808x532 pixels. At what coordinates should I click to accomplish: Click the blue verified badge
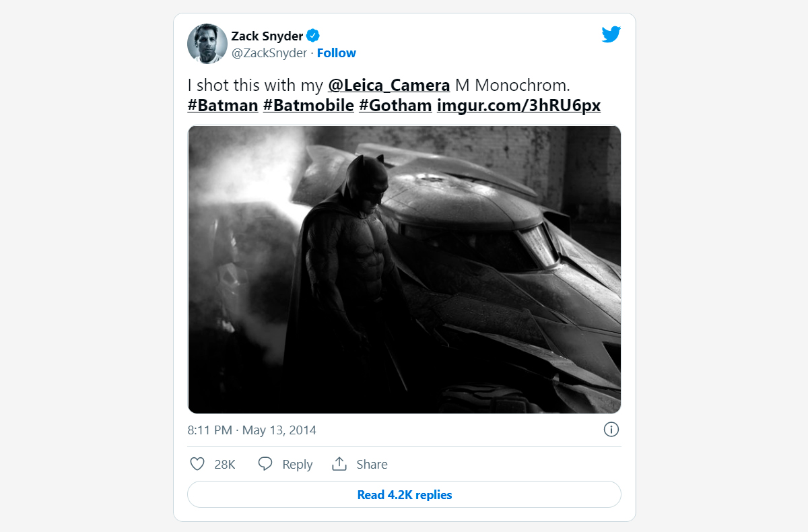[x=313, y=36]
